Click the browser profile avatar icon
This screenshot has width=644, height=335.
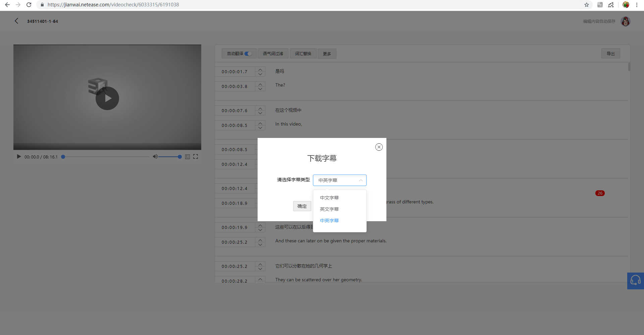626,5
